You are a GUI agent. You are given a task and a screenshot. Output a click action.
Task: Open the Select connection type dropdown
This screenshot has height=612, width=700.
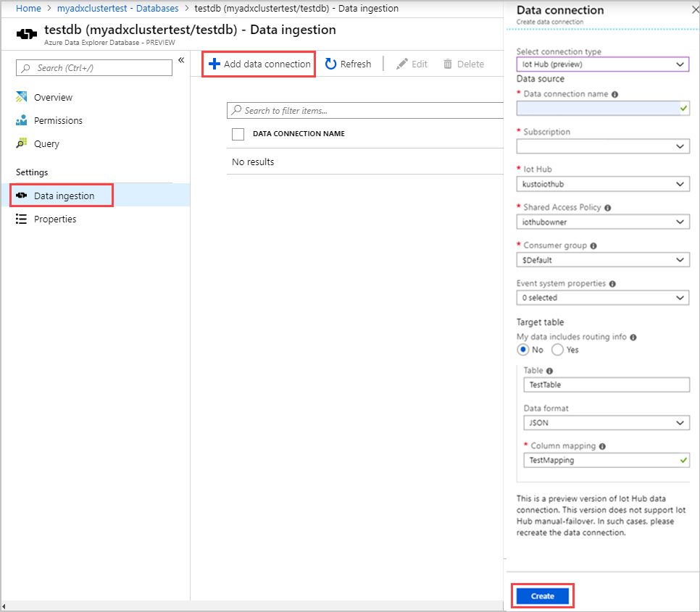(x=603, y=64)
